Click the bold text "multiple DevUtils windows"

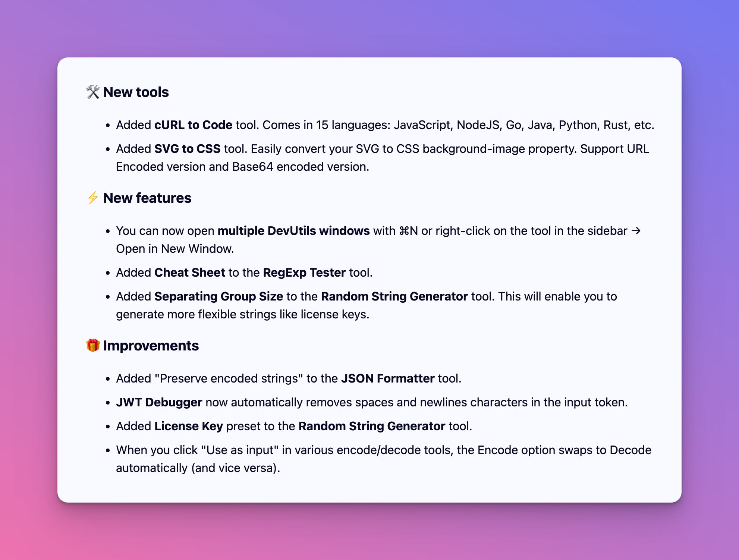coord(293,231)
